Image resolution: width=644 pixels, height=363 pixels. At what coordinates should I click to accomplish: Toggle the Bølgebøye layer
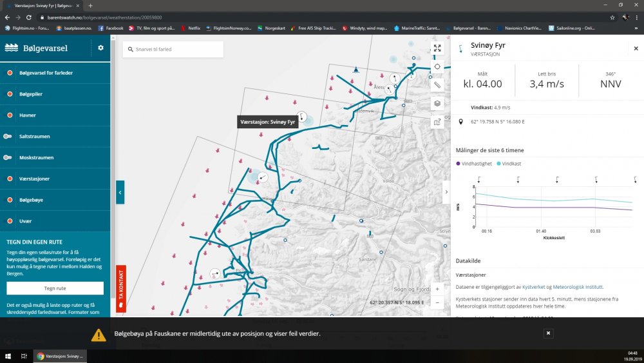point(10,200)
